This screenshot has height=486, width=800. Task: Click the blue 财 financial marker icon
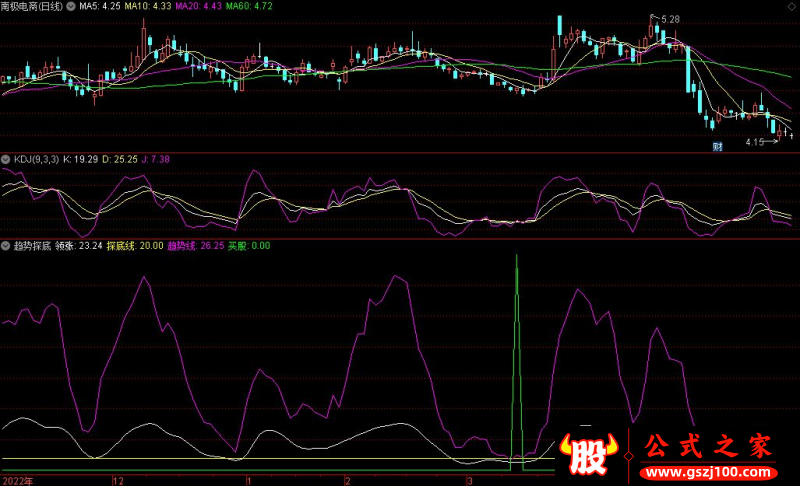tap(716, 147)
